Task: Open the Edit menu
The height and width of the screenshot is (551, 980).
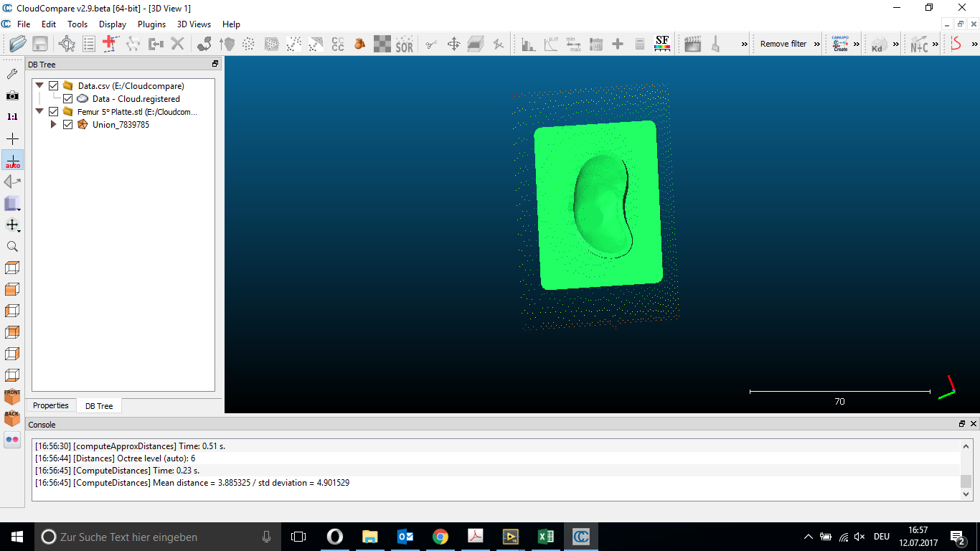Action: coord(49,24)
